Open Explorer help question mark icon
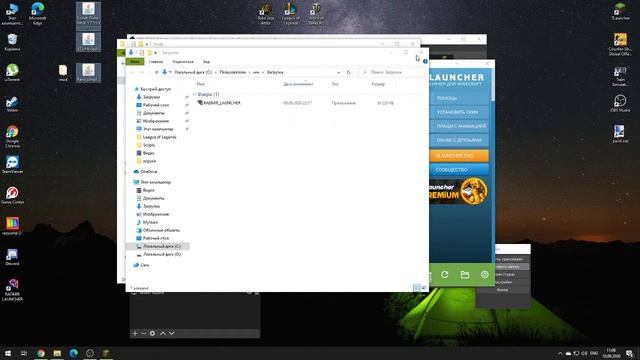The image size is (640, 360). pyautogui.click(x=425, y=61)
